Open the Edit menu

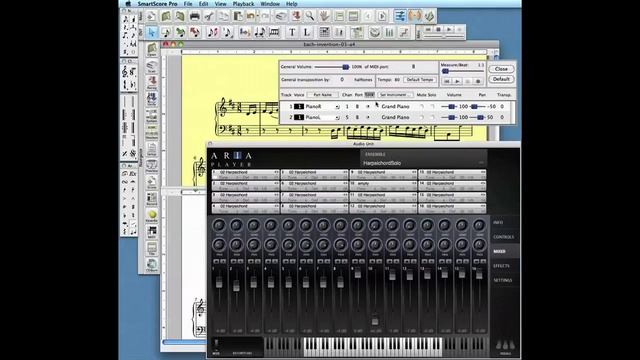(203, 4)
